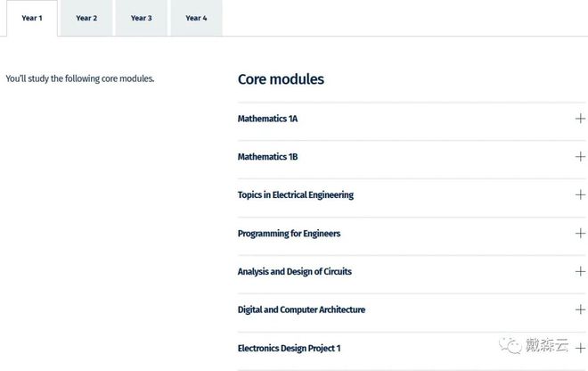
Task: Switch to the Year 2 tab
Action: point(86,18)
